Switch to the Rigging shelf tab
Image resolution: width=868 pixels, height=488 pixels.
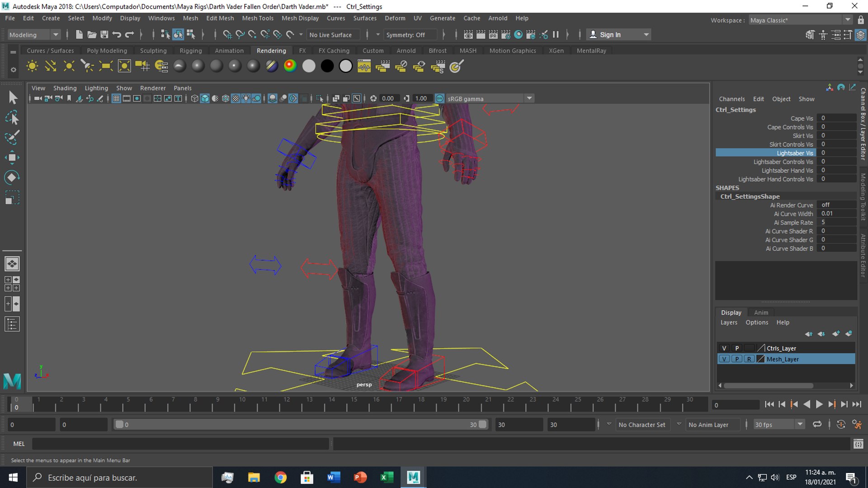pos(190,51)
